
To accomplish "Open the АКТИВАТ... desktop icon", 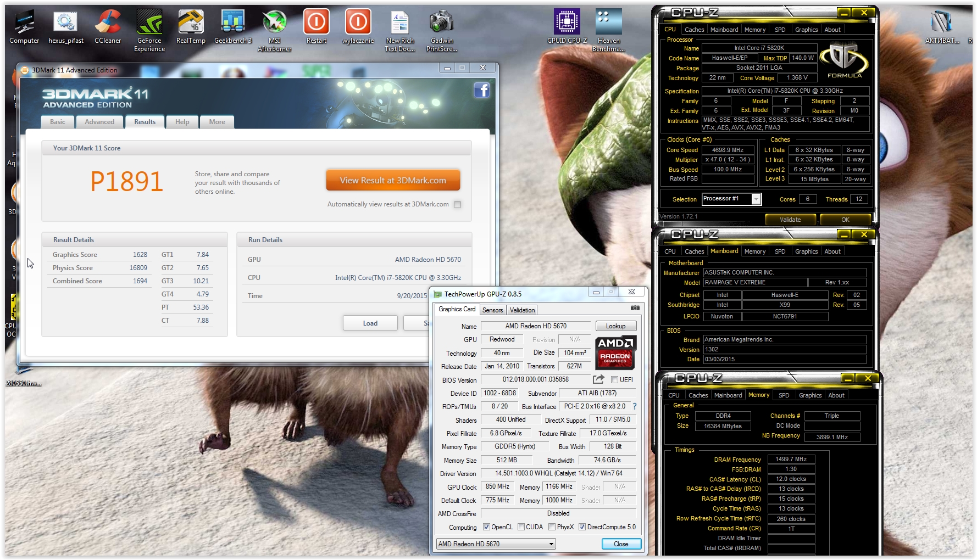I will (943, 27).
